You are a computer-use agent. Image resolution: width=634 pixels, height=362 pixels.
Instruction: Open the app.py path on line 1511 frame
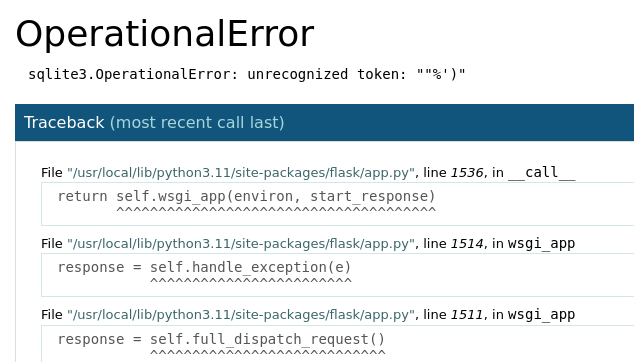(241, 315)
